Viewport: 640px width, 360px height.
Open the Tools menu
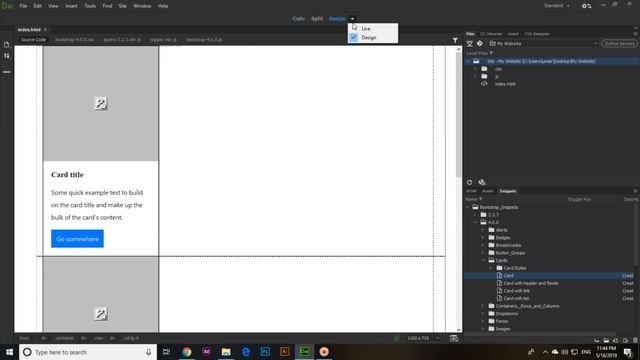point(90,6)
